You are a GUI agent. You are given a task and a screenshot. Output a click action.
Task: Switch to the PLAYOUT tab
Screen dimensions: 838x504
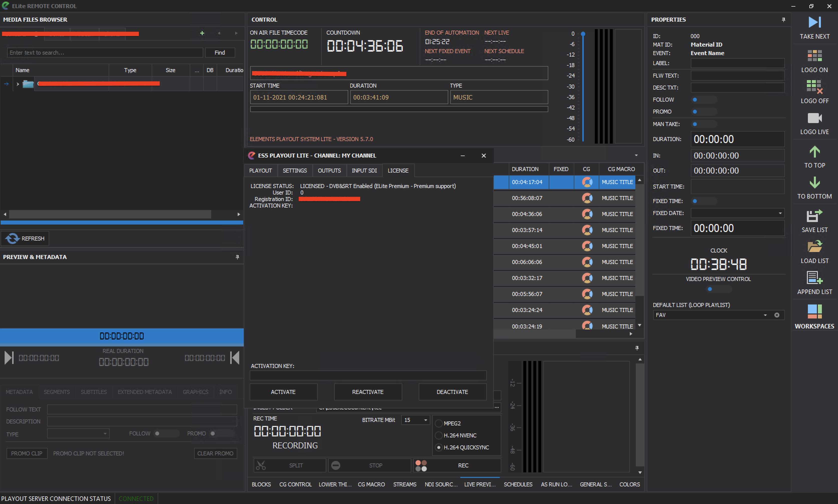pos(260,170)
